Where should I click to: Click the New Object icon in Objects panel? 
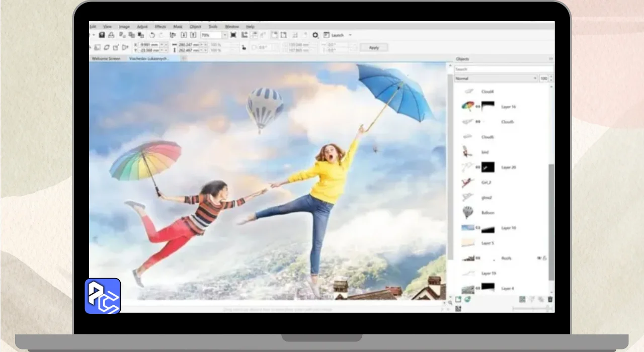coord(458,299)
